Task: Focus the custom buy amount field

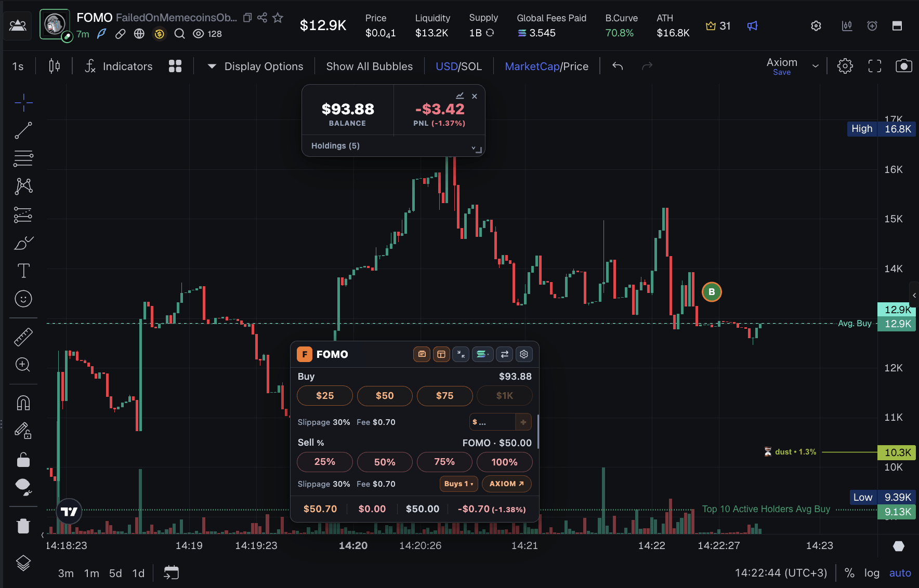Action: click(492, 422)
